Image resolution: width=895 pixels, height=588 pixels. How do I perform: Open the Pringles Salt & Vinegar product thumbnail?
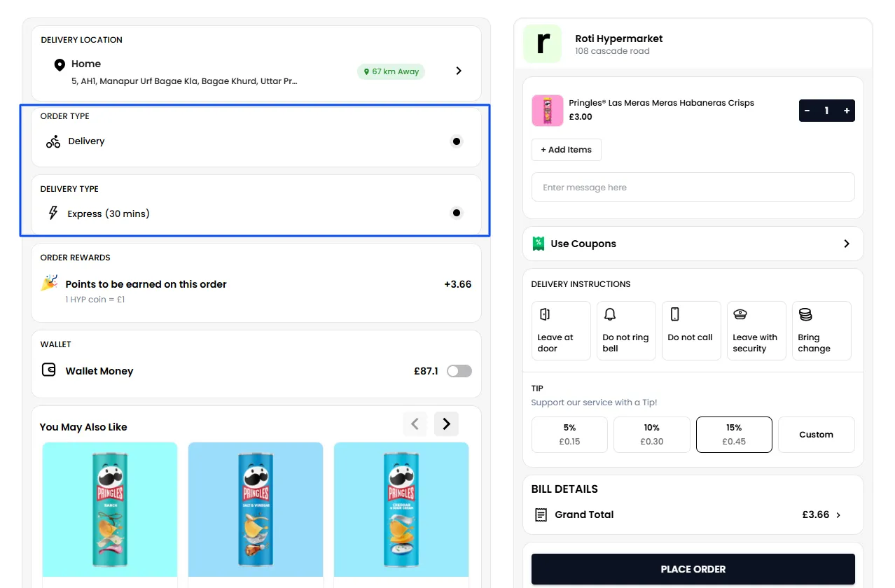pyautogui.click(x=256, y=510)
